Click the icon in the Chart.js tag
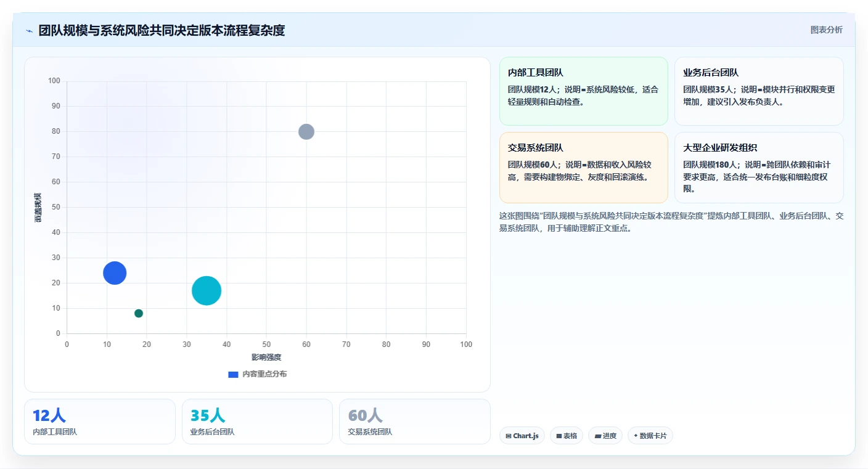This screenshot has width=868, height=469. (x=508, y=436)
